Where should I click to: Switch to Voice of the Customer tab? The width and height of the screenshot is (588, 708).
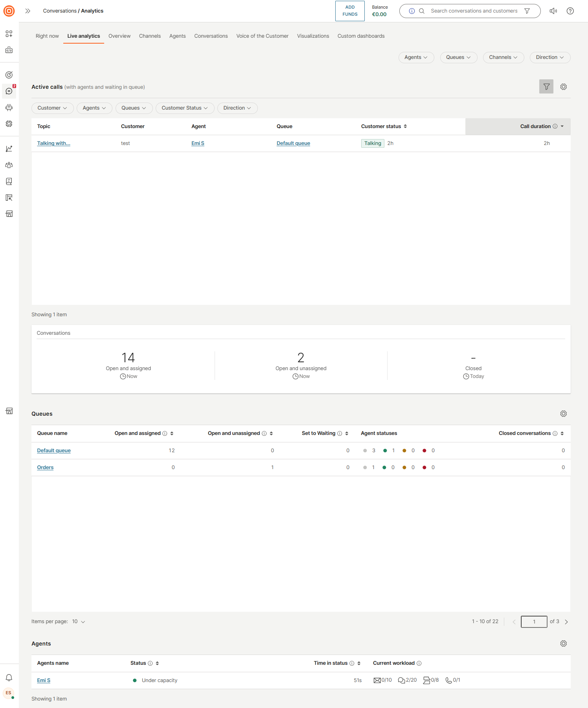262,36
